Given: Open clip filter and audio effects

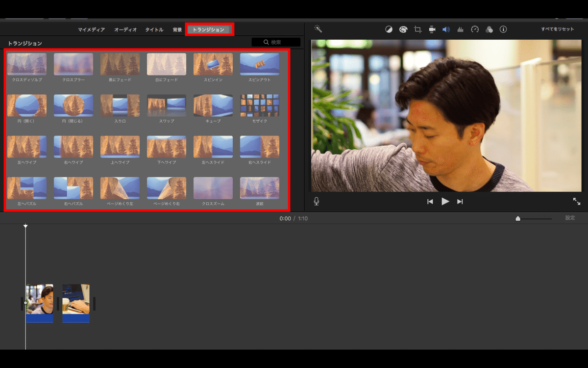Looking at the screenshot, I should click(x=489, y=29).
